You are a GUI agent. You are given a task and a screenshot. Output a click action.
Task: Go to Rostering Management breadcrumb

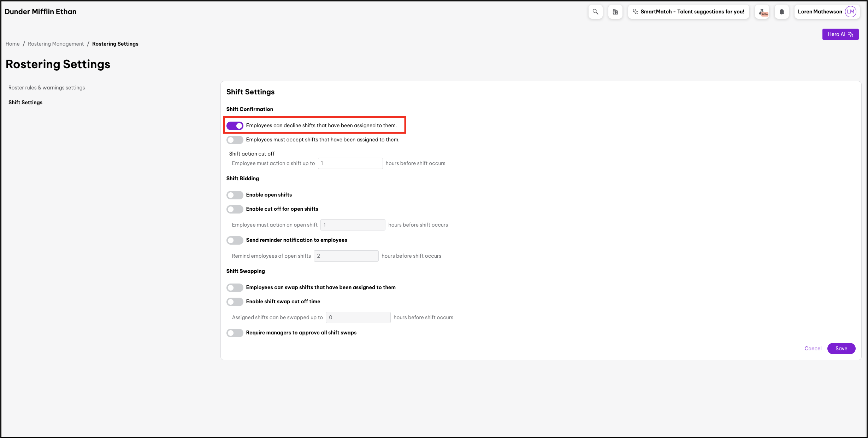(x=56, y=44)
